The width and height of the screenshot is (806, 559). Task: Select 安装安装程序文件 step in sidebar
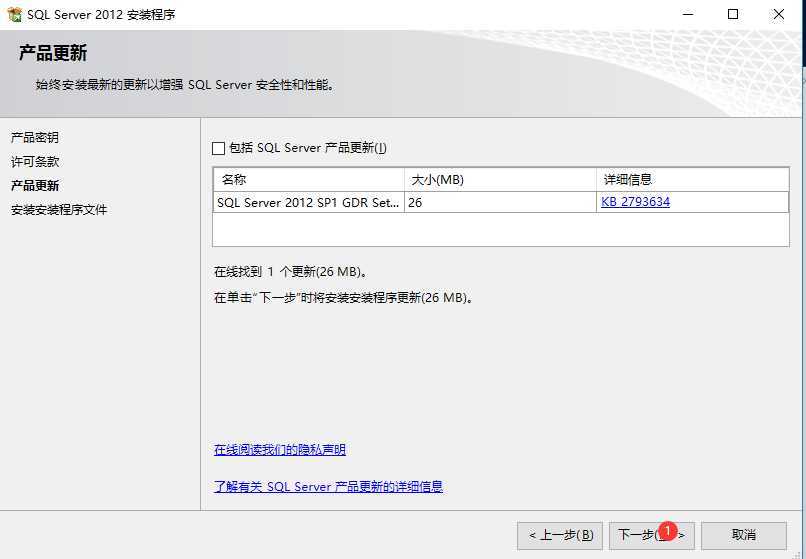click(59, 210)
